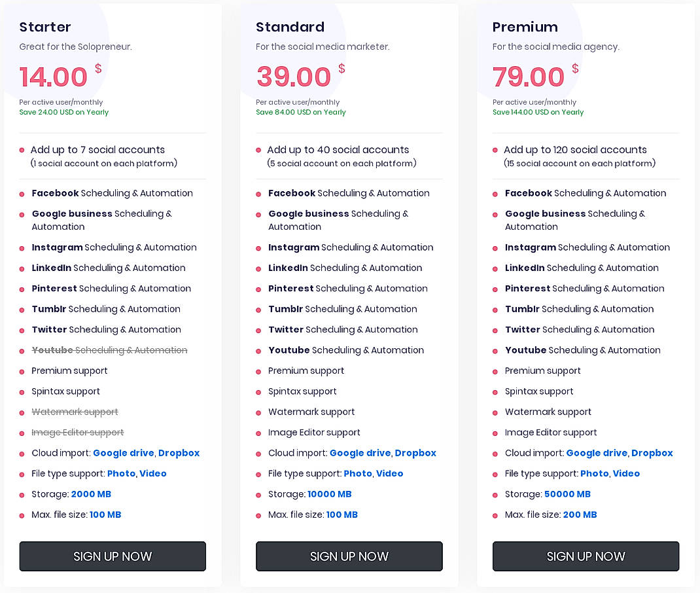Open the Dropbox link in Standard plan
This screenshot has width=700, height=593.
tap(415, 452)
